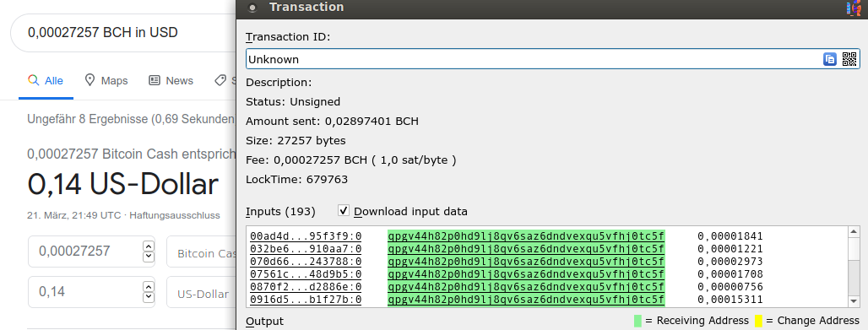
Task: Click input 032be6...910aa7:0
Action: click(306, 249)
